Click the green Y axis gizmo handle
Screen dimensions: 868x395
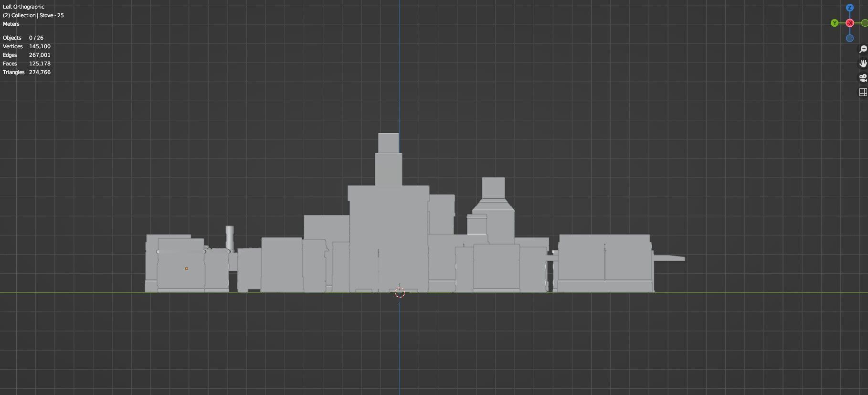[834, 23]
